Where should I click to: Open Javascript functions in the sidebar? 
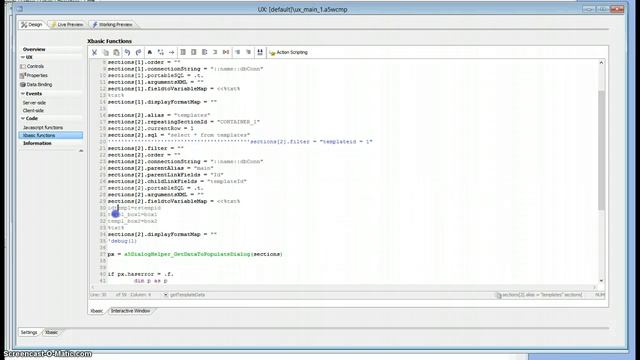pos(43,127)
